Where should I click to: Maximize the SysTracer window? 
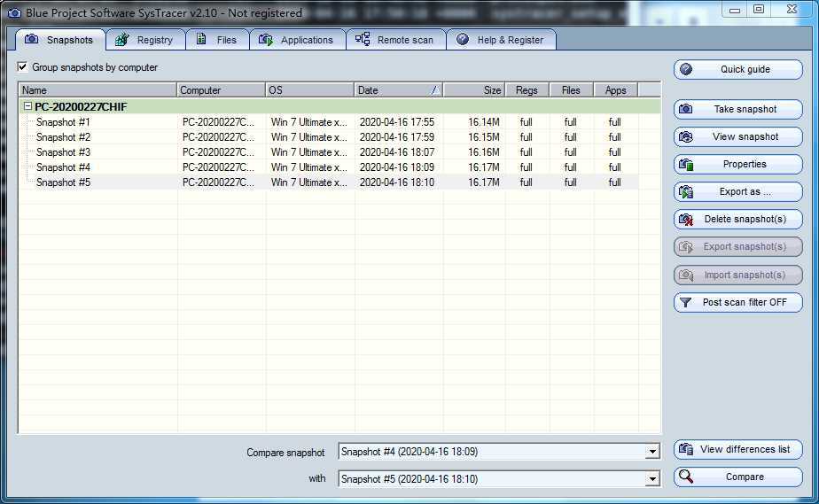pos(759,10)
